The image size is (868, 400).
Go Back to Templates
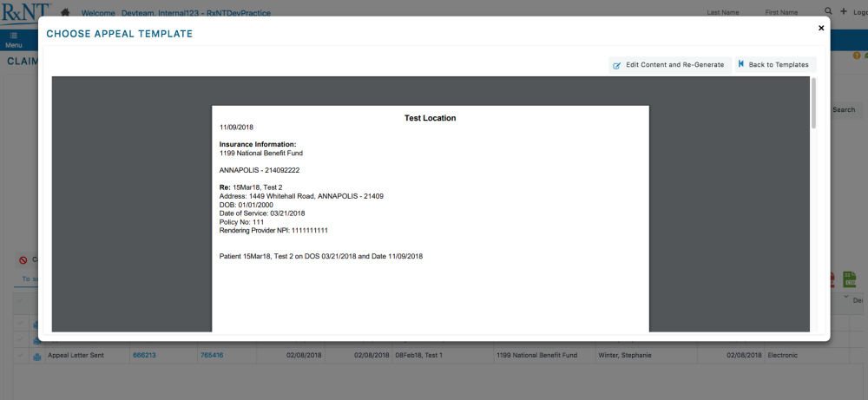(775, 65)
